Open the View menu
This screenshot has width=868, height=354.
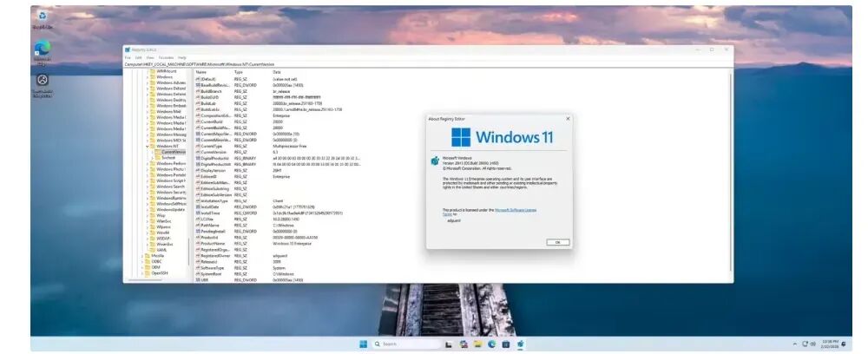pos(150,57)
